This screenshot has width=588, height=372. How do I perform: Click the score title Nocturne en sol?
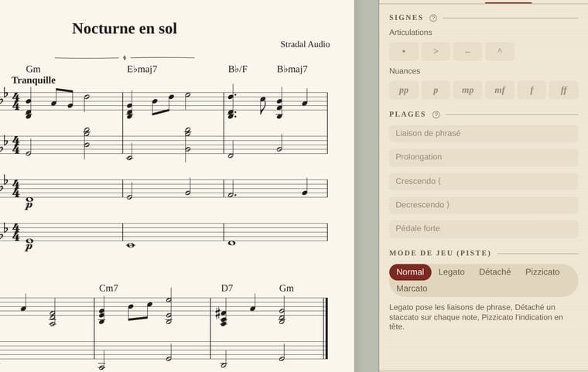pyautogui.click(x=125, y=29)
